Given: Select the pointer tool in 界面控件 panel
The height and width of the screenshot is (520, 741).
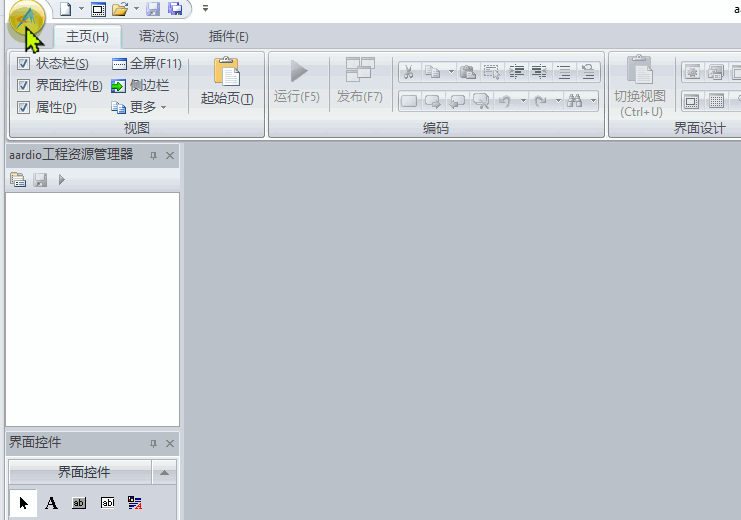Looking at the screenshot, I should click(23, 503).
